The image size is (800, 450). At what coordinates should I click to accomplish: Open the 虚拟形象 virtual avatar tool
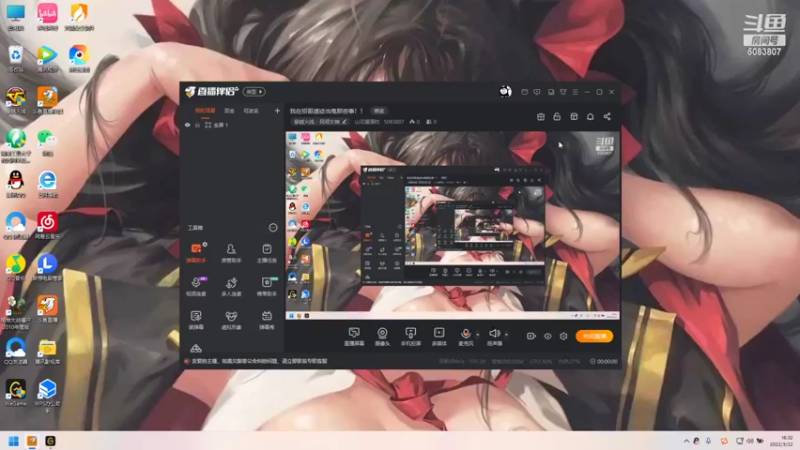point(231,320)
